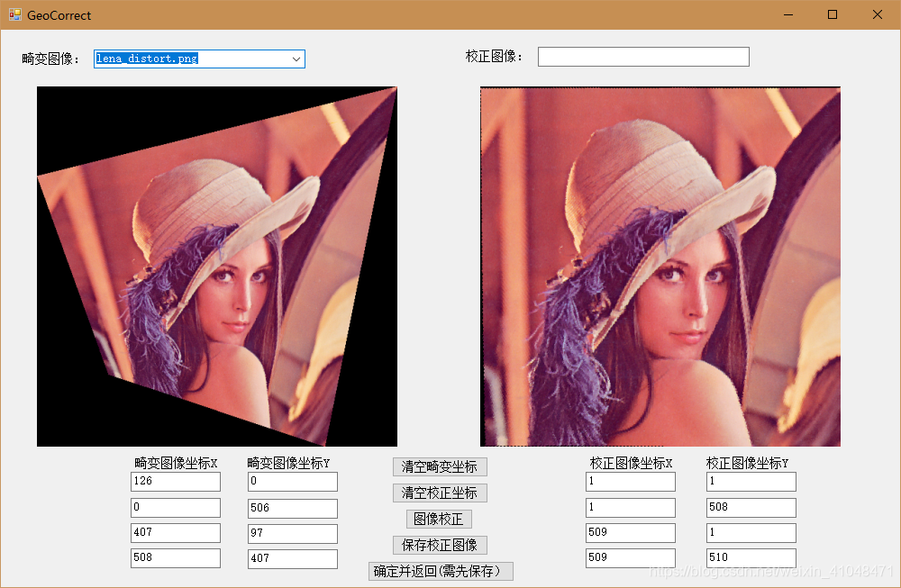Click the 校正图像坐标X column label
Viewport: 901px width, 588px height.
631,463
